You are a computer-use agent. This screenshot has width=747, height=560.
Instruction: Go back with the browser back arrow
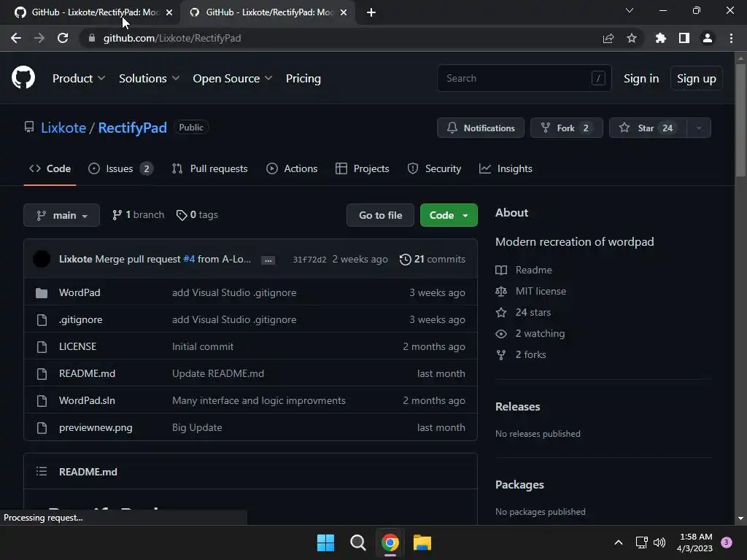(x=16, y=38)
